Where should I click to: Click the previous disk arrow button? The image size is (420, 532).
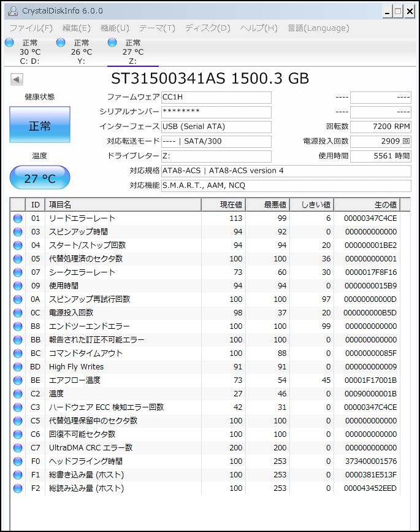pos(17,80)
